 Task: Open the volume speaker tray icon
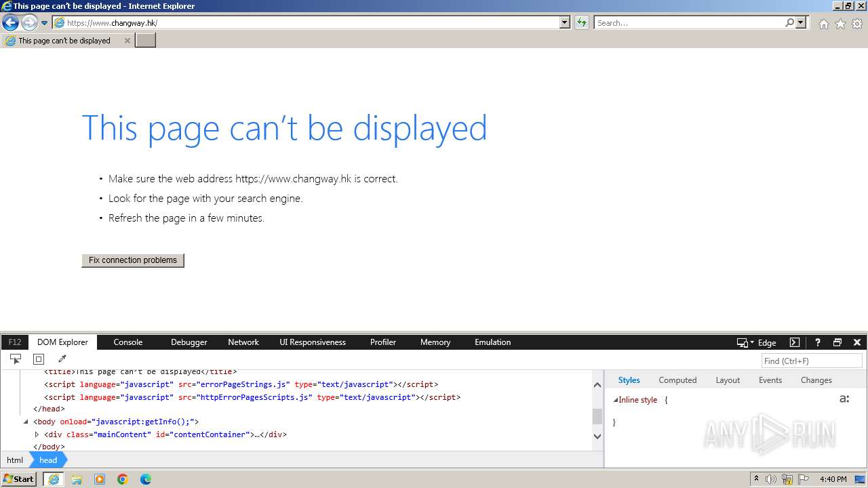(771, 479)
